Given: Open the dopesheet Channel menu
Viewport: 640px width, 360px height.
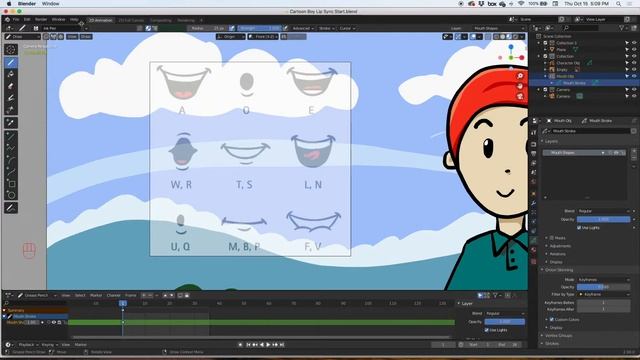Looking at the screenshot, I should tap(113, 295).
